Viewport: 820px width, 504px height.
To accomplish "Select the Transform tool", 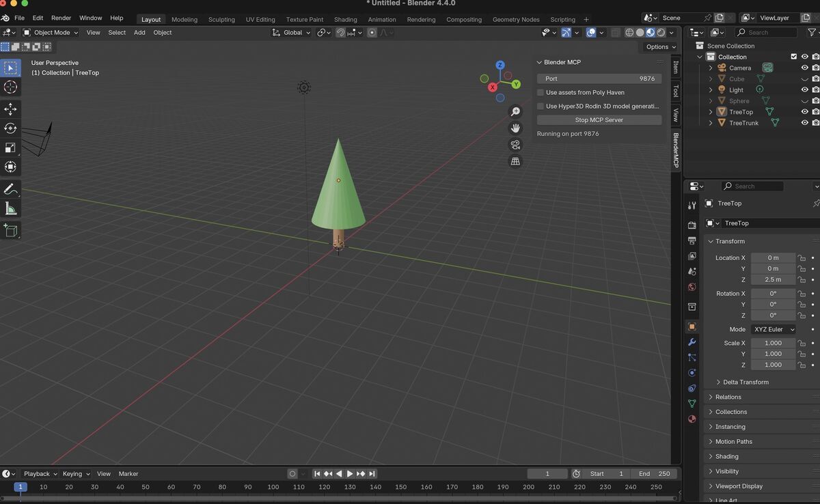I will coord(10,167).
